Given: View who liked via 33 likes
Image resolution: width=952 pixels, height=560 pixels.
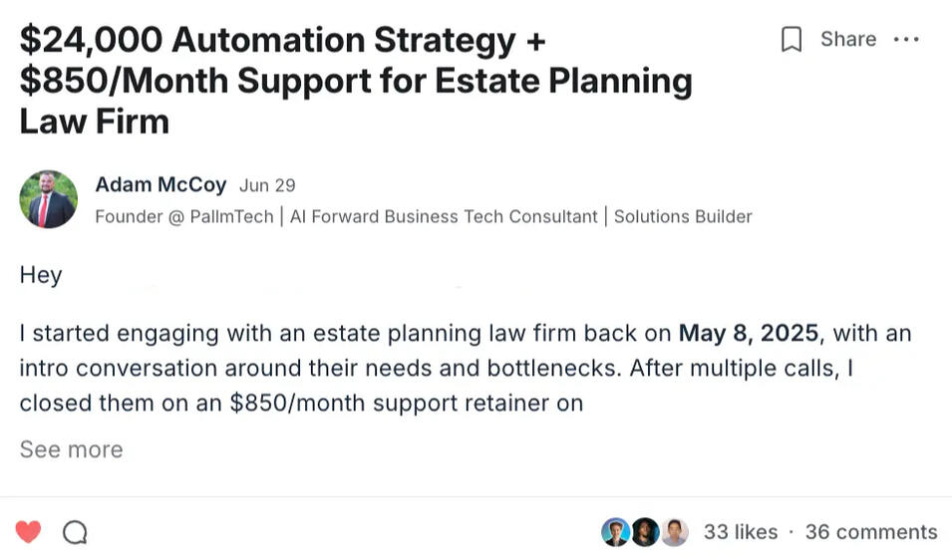Looking at the screenshot, I should click(740, 532).
